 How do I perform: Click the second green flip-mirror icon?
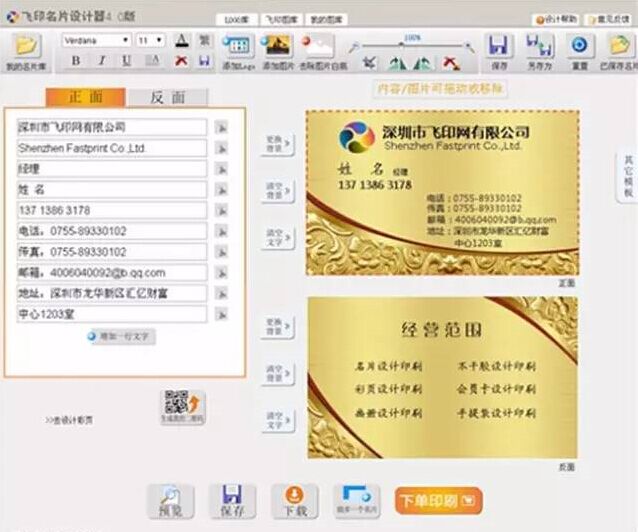tap(422, 63)
